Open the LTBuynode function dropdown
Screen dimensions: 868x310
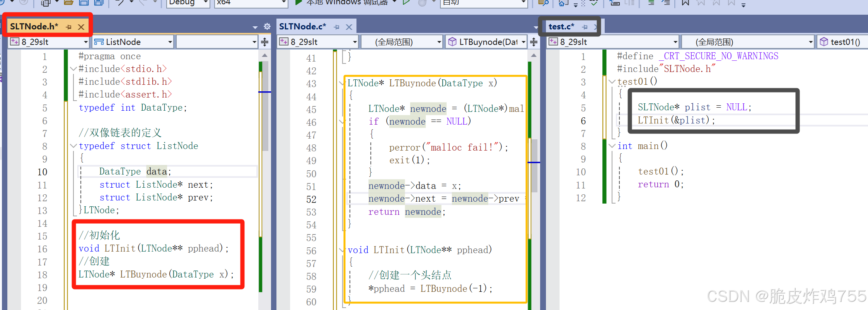(x=486, y=42)
